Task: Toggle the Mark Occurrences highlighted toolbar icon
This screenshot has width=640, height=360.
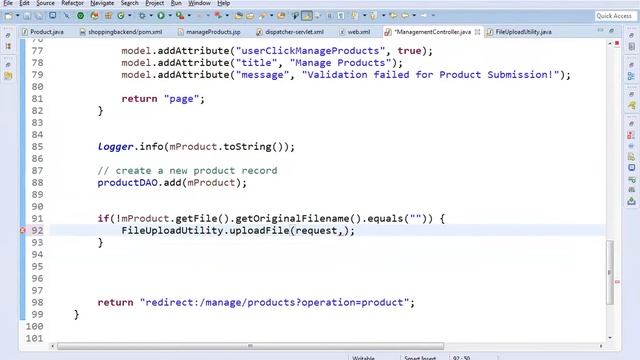Action: (x=307, y=16)
